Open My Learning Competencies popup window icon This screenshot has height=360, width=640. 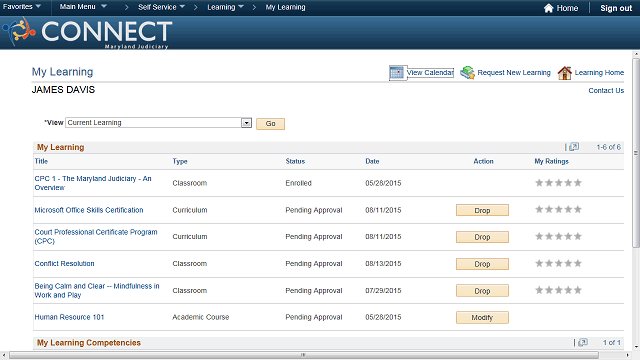pyautogui.click(x=583, y=342)
